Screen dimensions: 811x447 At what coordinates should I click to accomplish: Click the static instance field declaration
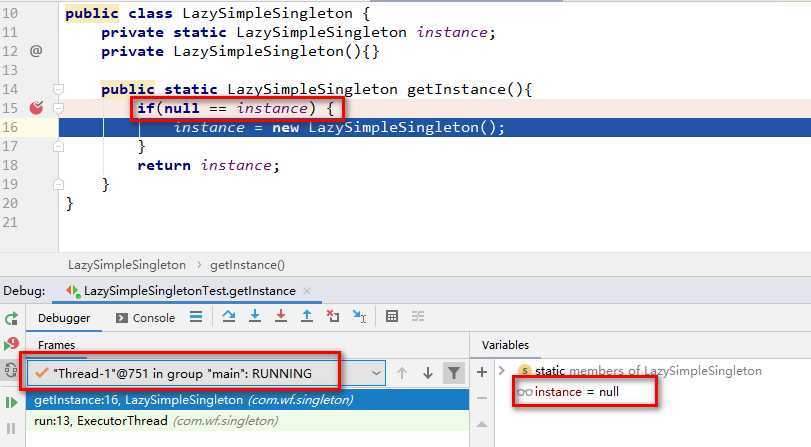(298, 33)
